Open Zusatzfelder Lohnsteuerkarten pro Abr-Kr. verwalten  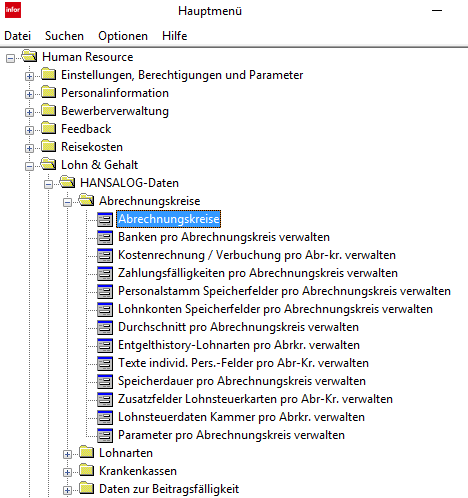(255, 399)
